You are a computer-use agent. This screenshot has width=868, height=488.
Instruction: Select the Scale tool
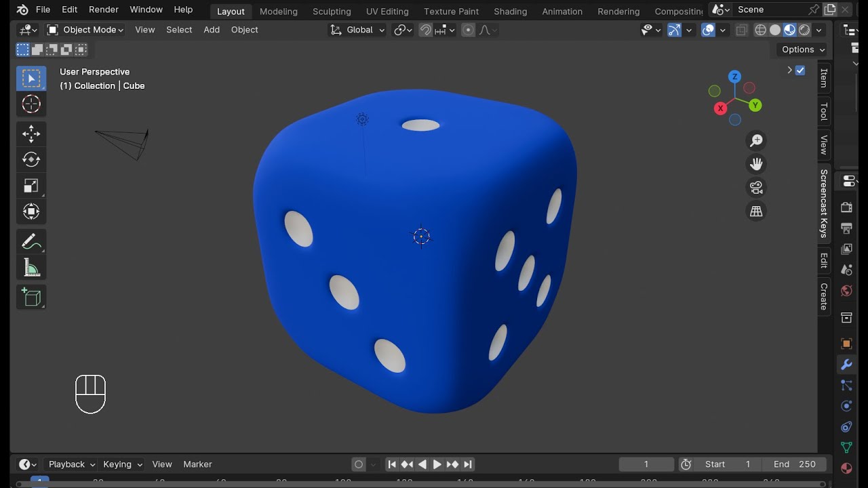coord(31,186)
